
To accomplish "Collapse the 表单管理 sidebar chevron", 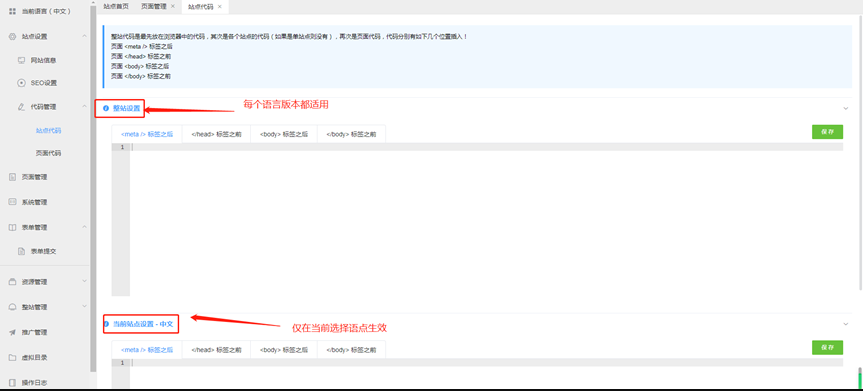I will pyautogui.click(x=84, y=226).
